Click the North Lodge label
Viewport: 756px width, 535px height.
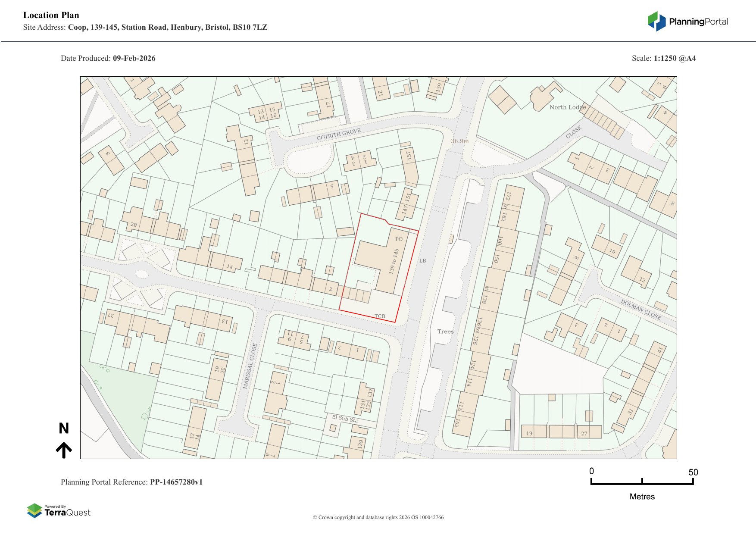pos(567,107)
